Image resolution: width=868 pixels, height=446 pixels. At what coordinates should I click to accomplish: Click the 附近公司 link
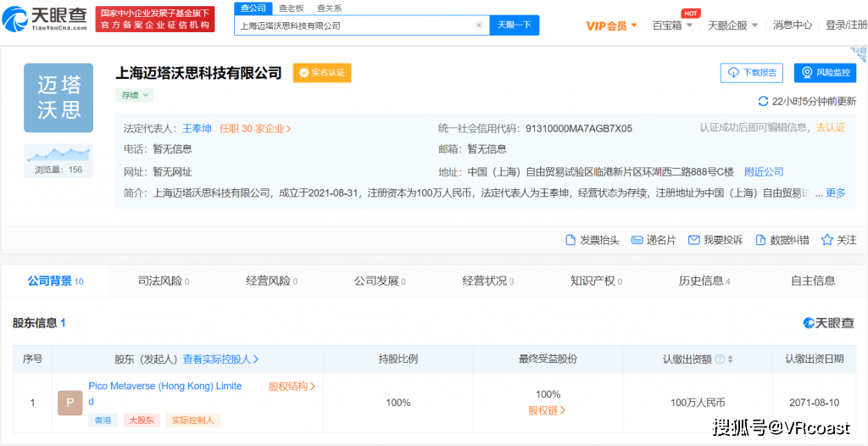click(764, 171)
